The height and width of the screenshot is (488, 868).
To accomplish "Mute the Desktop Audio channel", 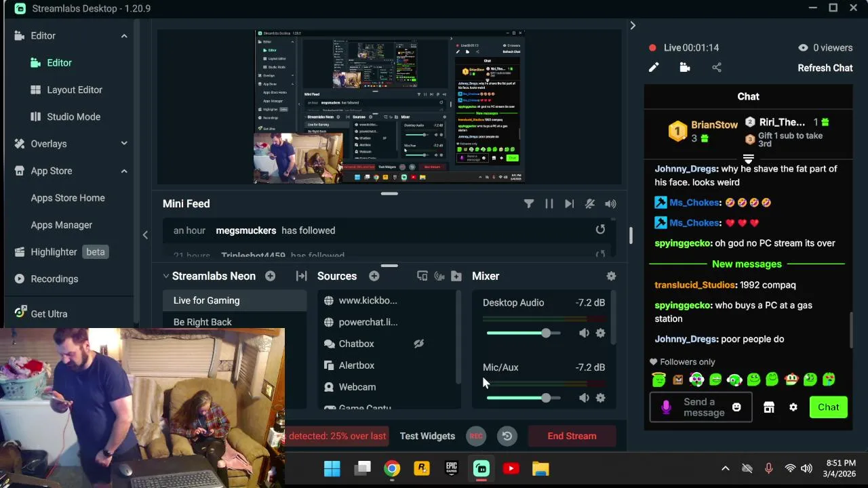I will click(584, 333).
